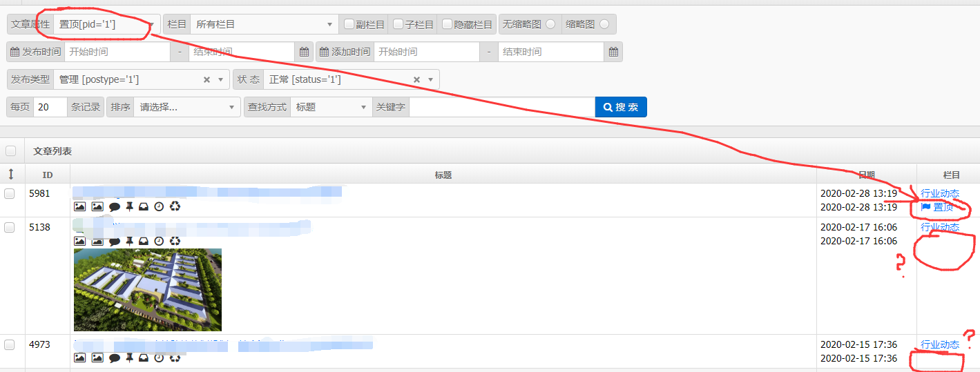The height and width of the screenshot is (372, 980).
Task: Click the 发布时间 开始时间 input field
Action: [117, 52]
